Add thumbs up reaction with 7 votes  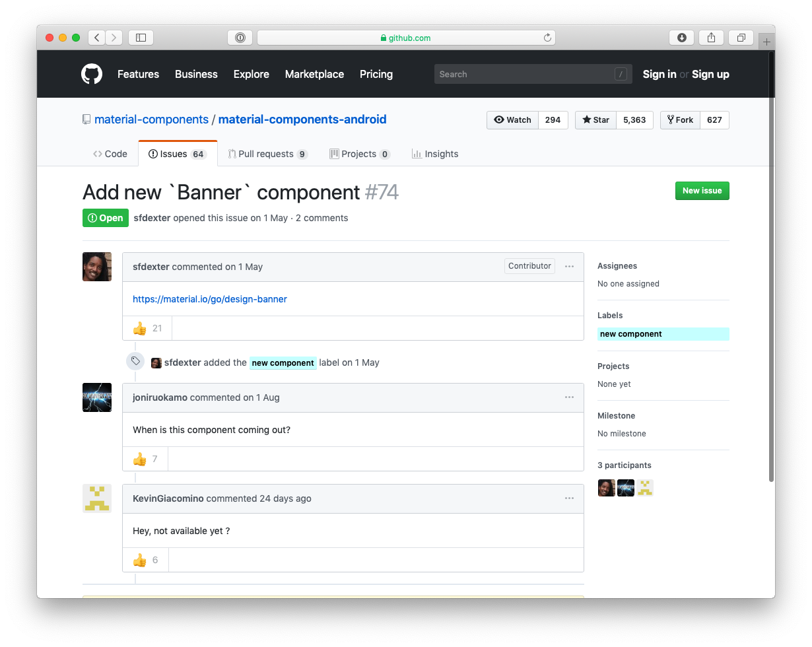[145, 459]
